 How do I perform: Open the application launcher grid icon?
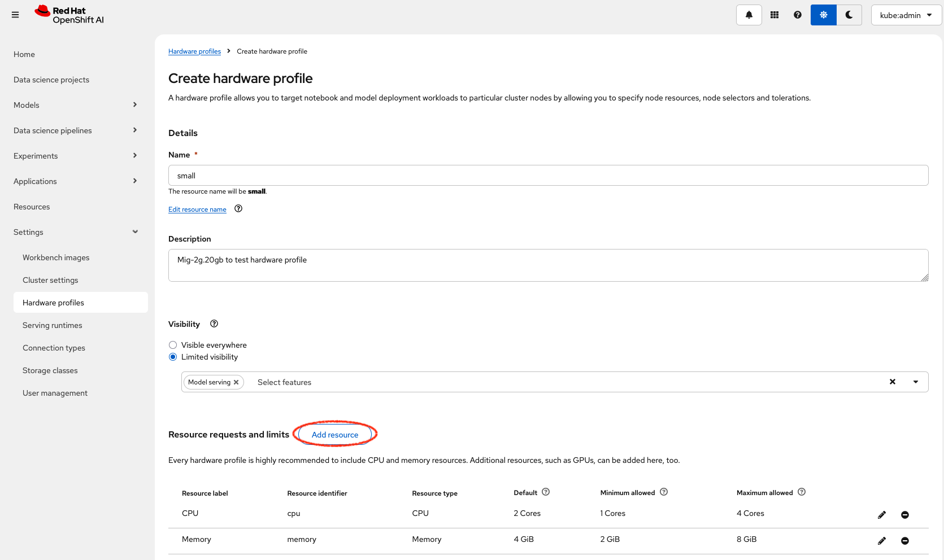click(x=775, y=15)
